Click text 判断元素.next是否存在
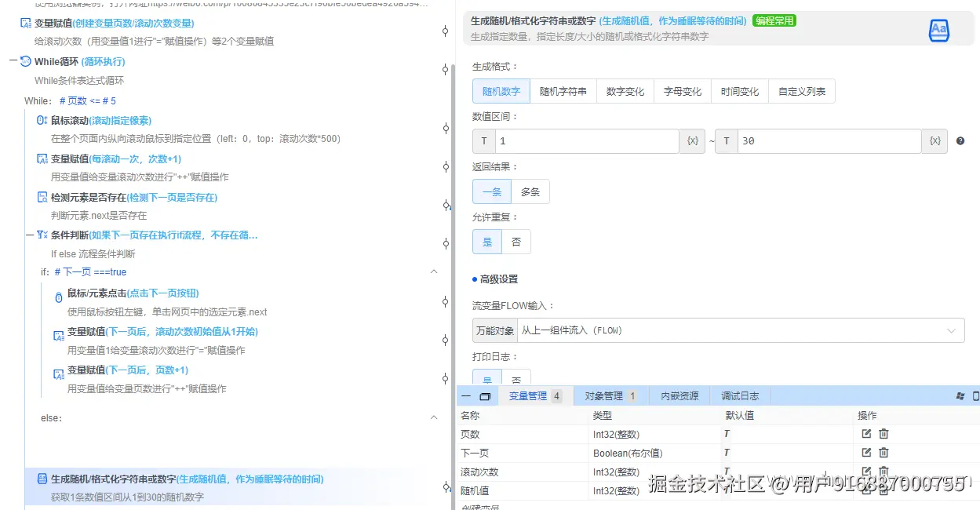The height and width of the screenshot is (510, 980). click(x=99, y=215)
